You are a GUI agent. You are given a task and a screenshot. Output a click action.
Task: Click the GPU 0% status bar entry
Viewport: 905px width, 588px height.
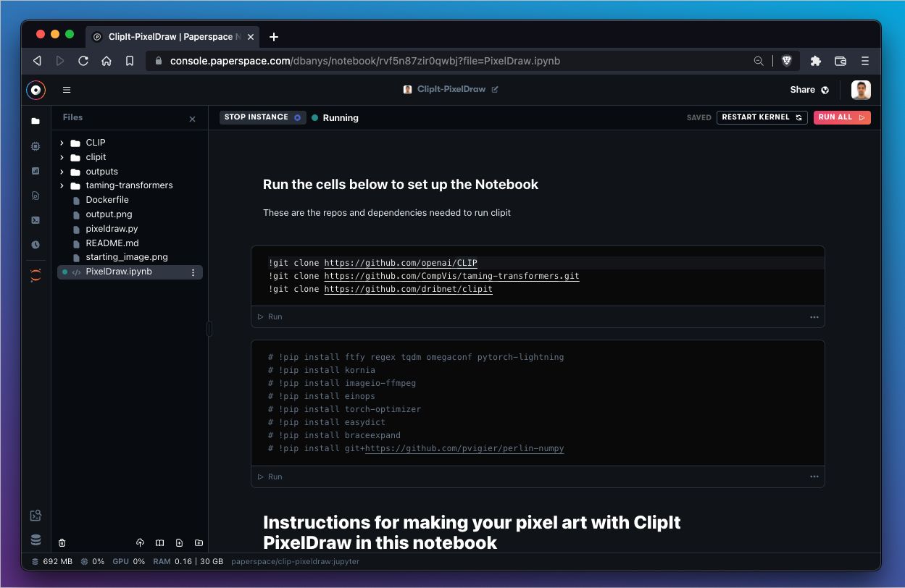pos(128,561)
